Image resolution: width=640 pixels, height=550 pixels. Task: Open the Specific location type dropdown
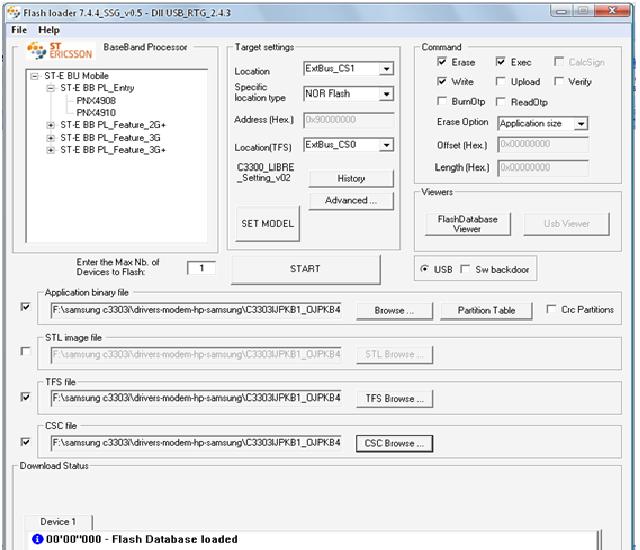click(x=386, y=94)
